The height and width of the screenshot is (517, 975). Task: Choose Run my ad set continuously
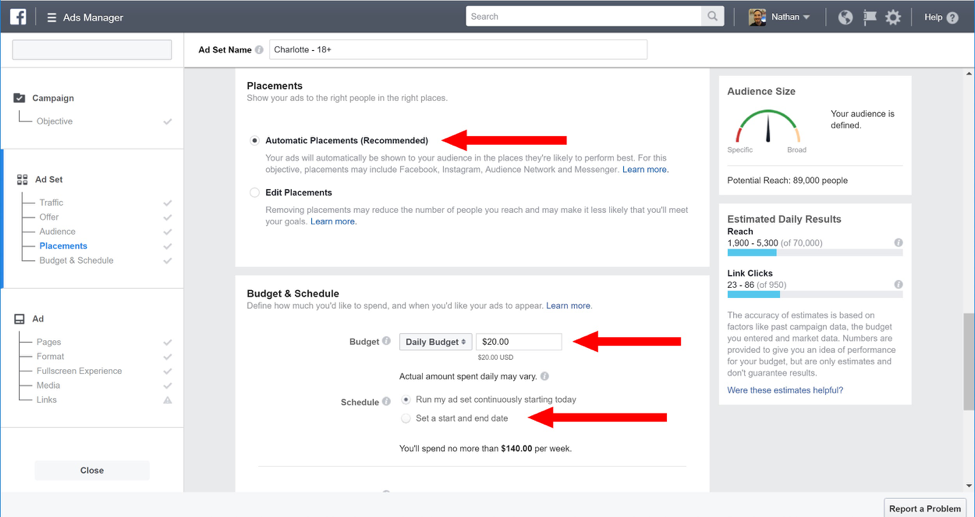pyautogui.click(x=405, y=399)
